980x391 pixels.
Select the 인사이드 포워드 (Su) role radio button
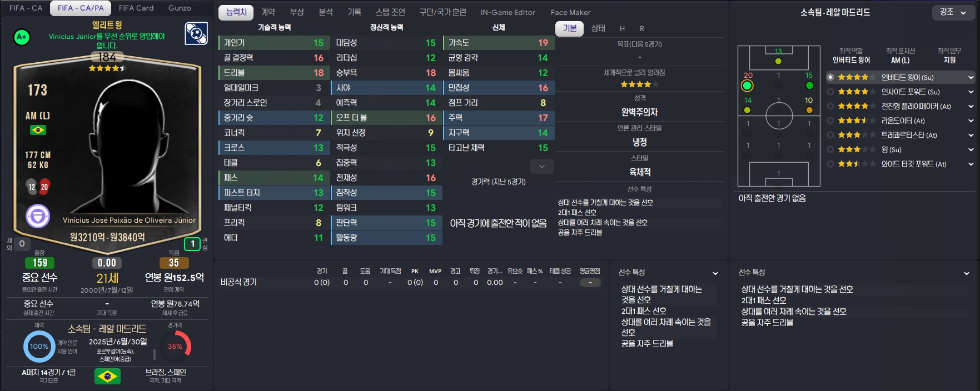pos(830,92)
